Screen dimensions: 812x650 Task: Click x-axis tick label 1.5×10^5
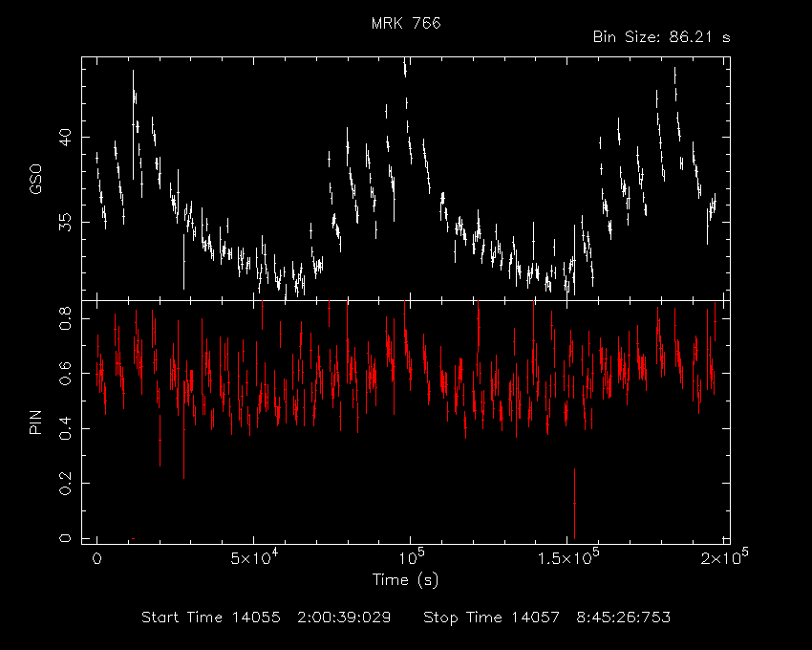[568, 556]
